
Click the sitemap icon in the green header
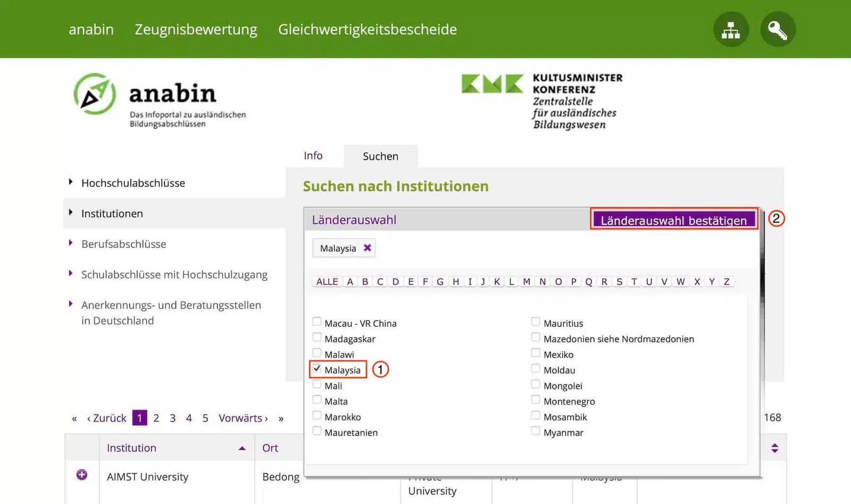[731, 29]
